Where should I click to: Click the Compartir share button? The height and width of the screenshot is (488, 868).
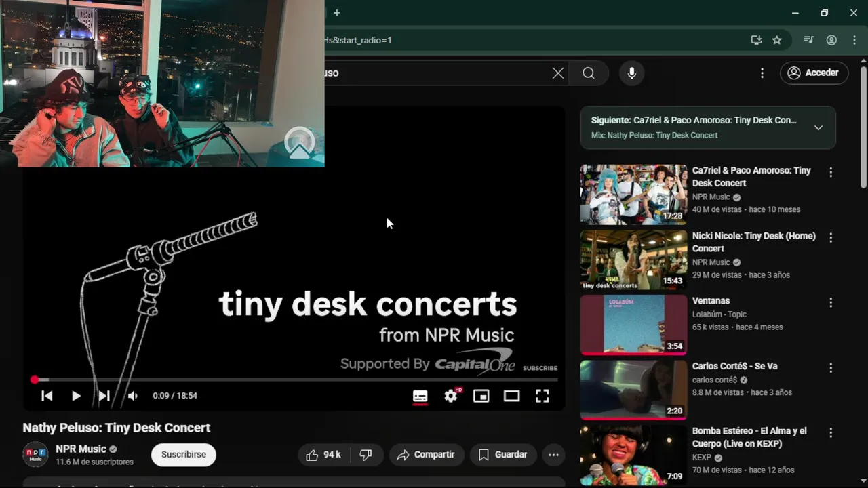[426, 455]
